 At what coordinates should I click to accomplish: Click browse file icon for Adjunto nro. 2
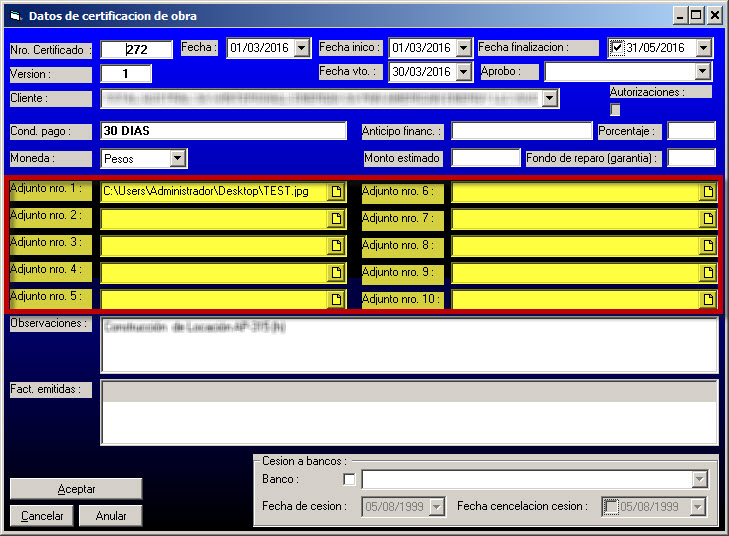coord(337,219)
